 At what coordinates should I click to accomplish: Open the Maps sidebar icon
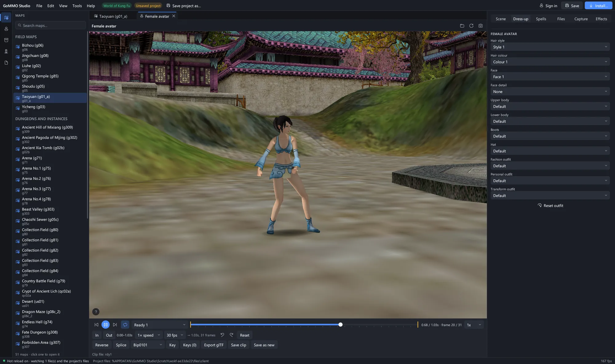click(6, 18)
